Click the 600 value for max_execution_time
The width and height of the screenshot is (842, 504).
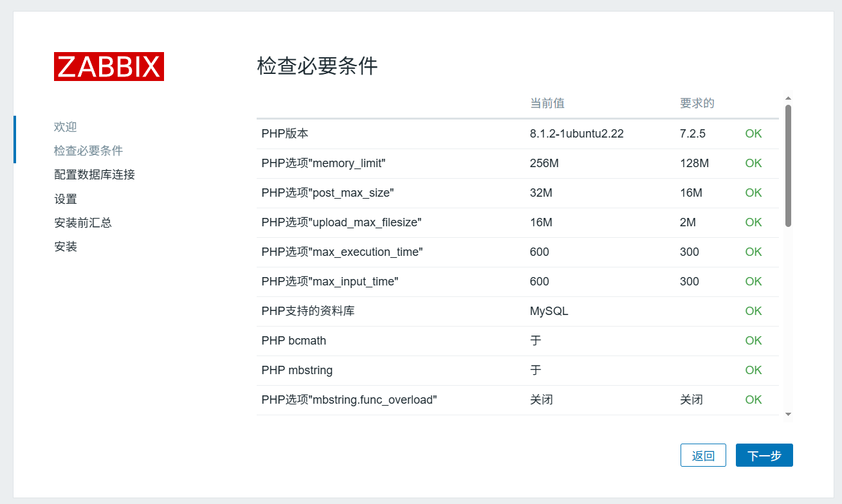click(540, 252)
